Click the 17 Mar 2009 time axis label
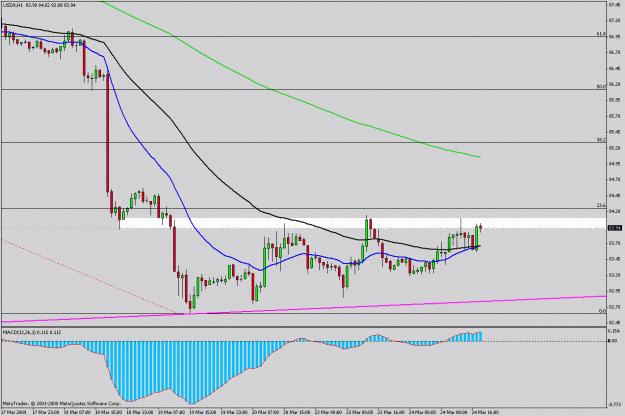The image size is (625, 416). [14, 412]
